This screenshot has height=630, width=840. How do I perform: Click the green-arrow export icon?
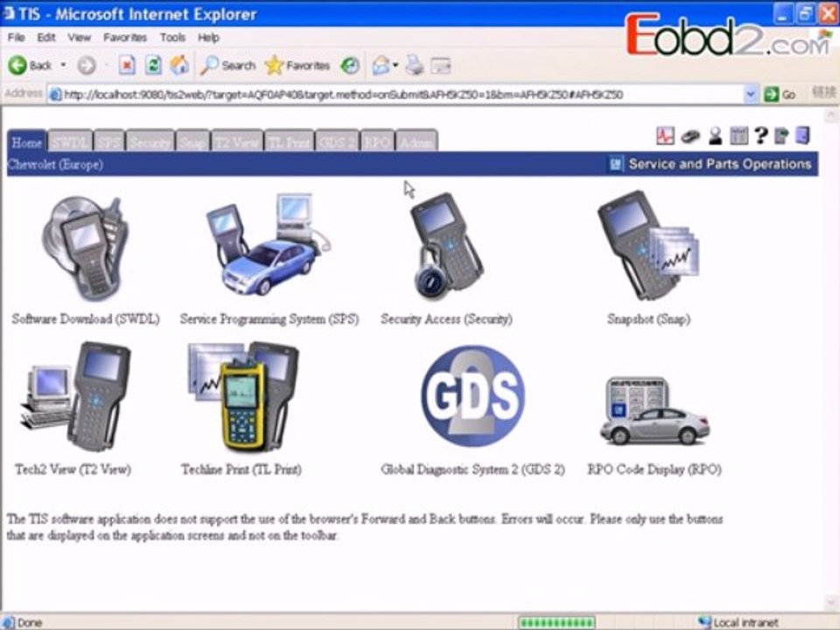(781, 136)
